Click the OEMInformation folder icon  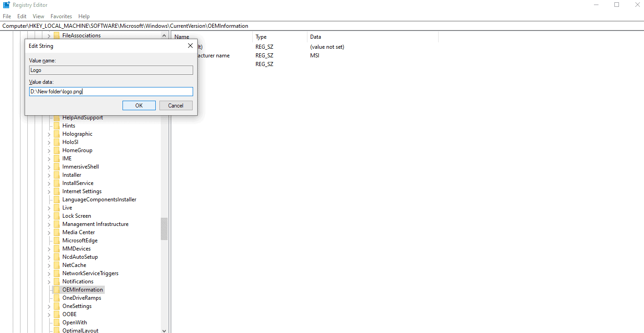(x=56, y=290)
